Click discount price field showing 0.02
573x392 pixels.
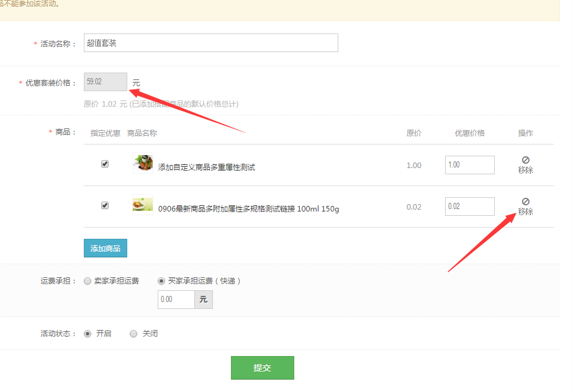tap(469, 207)
